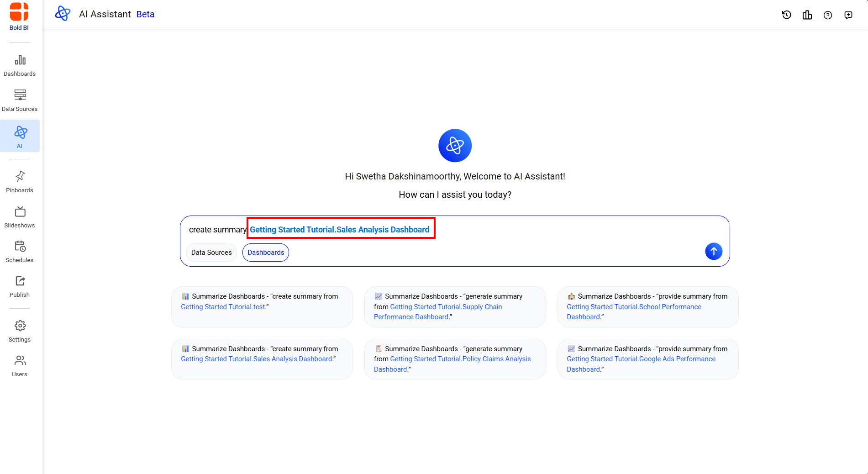Click inside the prompt text input field
868x474 pixels.
pyautogui.click(x=548, y=230)
